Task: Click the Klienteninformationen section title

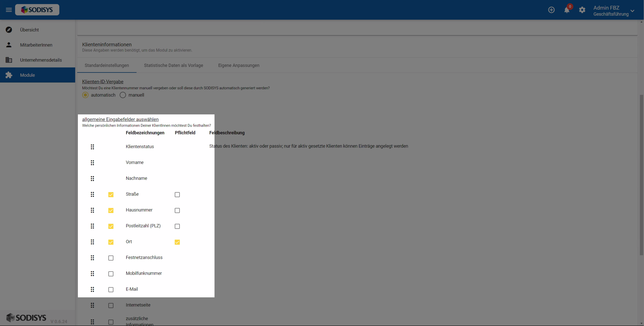Action: coord(107,45)
